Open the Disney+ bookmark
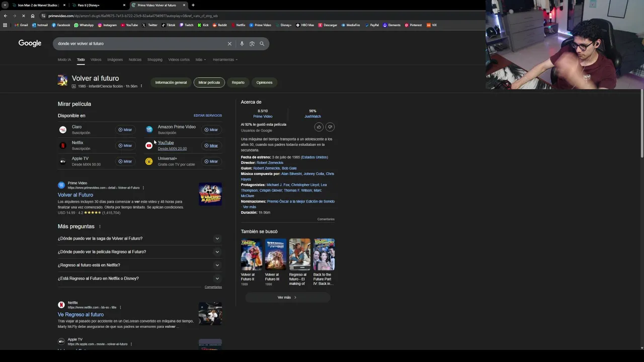The width and height of the screenshot is (644, 362). tap(283, 25)
